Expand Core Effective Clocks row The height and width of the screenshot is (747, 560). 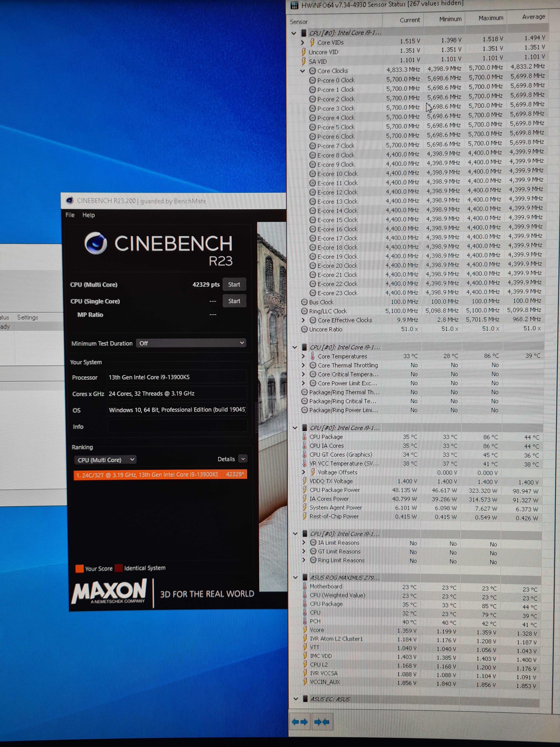303,320
